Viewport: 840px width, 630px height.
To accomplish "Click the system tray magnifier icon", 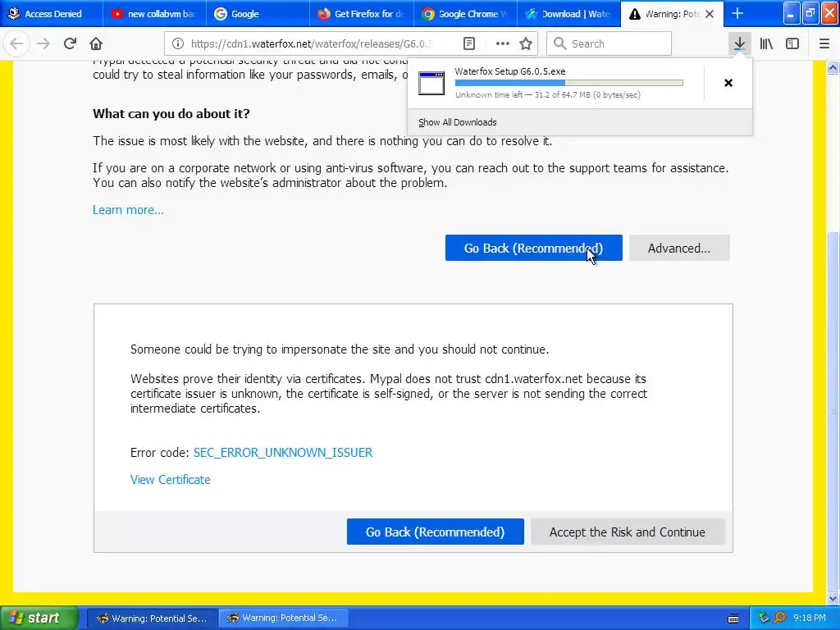I will [779, 619].
